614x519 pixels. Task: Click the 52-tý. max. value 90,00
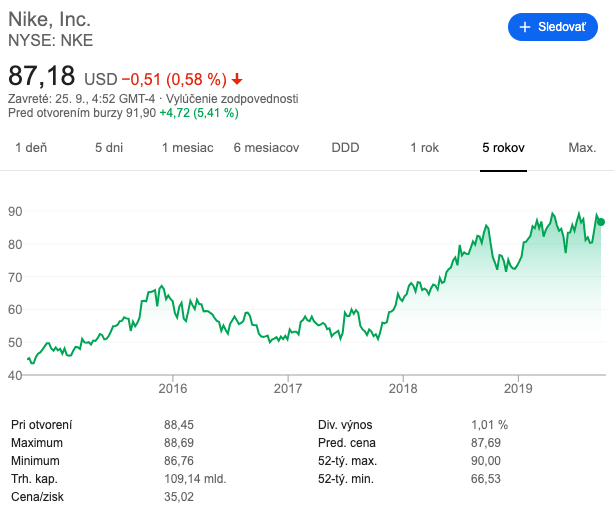[486, 461]
